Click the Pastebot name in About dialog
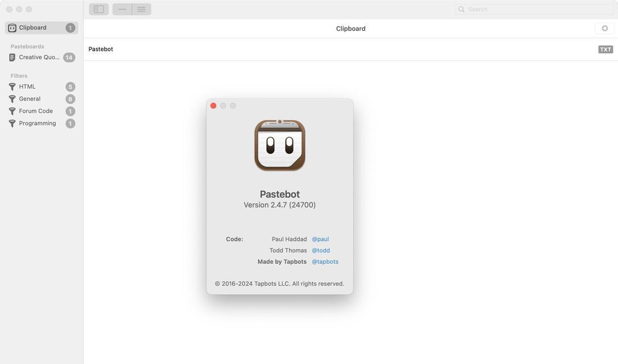This screenshot has height=364, width=618. [x=280, y=194]
